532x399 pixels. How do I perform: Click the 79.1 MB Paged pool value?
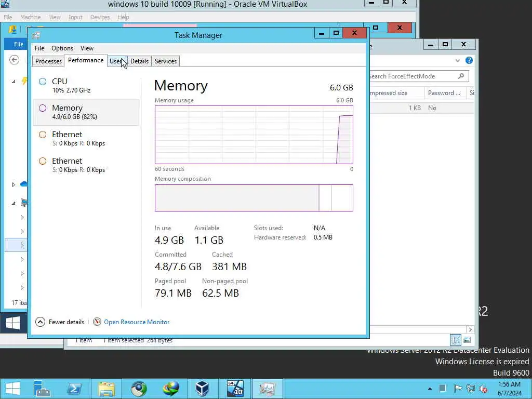173,293
